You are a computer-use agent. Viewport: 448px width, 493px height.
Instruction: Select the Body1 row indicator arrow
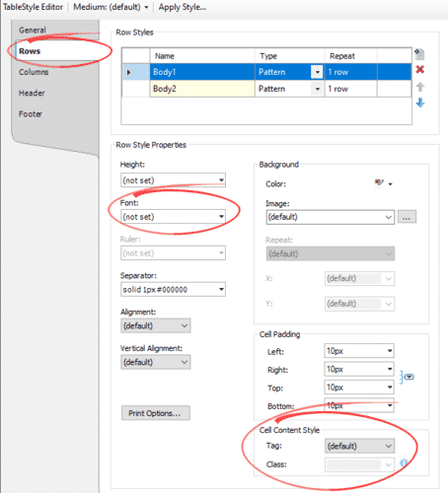129,72
